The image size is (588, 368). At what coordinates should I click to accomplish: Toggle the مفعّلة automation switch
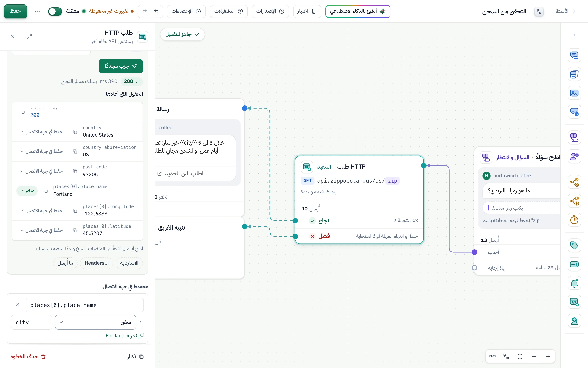click(55, 11)
